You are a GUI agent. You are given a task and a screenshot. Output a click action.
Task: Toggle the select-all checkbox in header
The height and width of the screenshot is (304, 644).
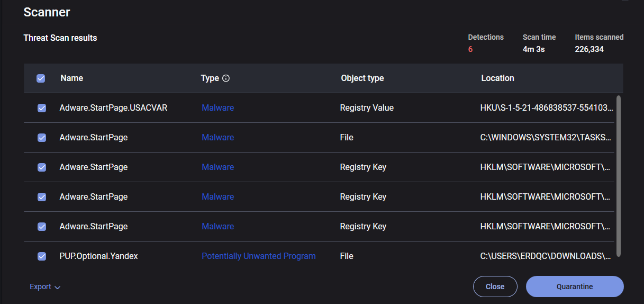41,78
